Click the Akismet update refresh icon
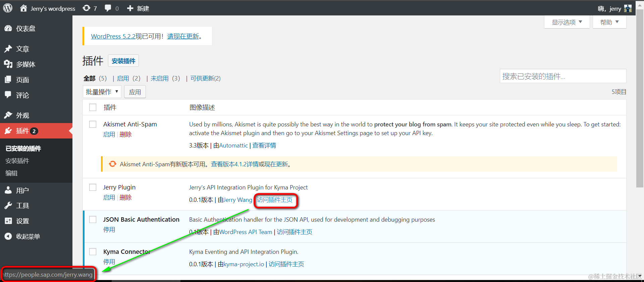Screen dimensions: 644x282 [x=113, y=164]
